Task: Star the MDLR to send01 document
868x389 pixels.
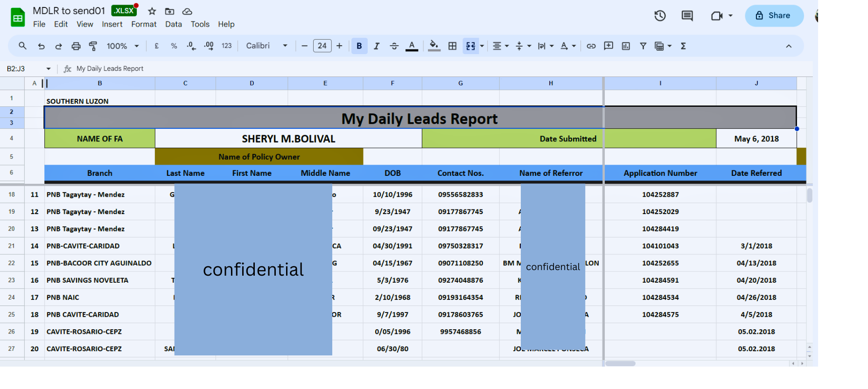Action: [152, 11]
